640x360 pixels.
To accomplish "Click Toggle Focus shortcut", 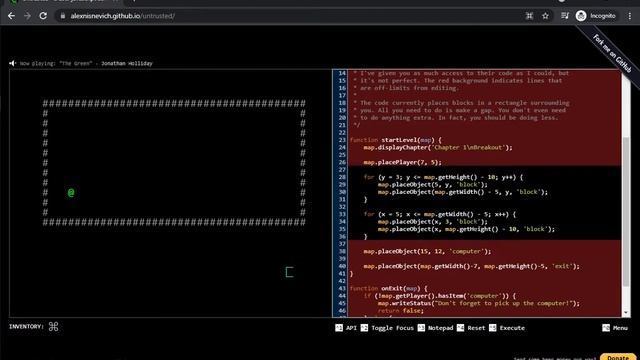I will (x=387, y=328).
